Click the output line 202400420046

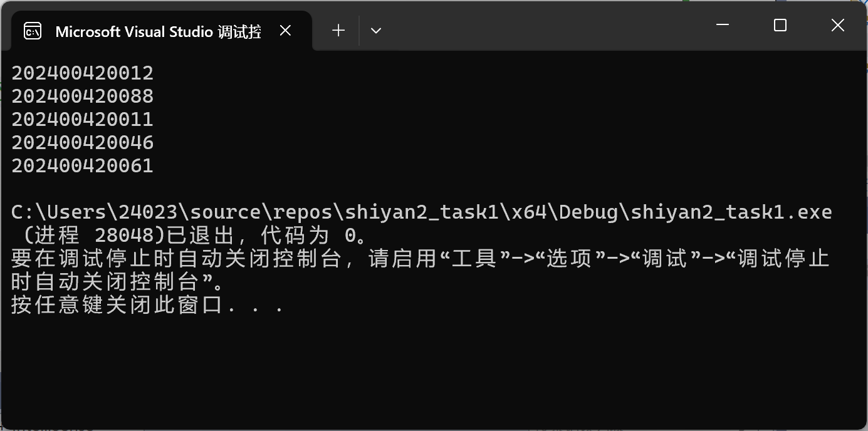[83, 142]
